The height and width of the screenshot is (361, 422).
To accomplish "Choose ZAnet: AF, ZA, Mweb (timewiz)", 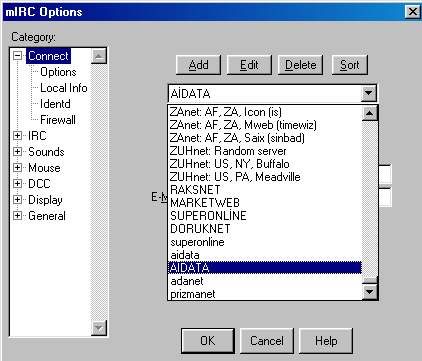I will coord(265,125).
